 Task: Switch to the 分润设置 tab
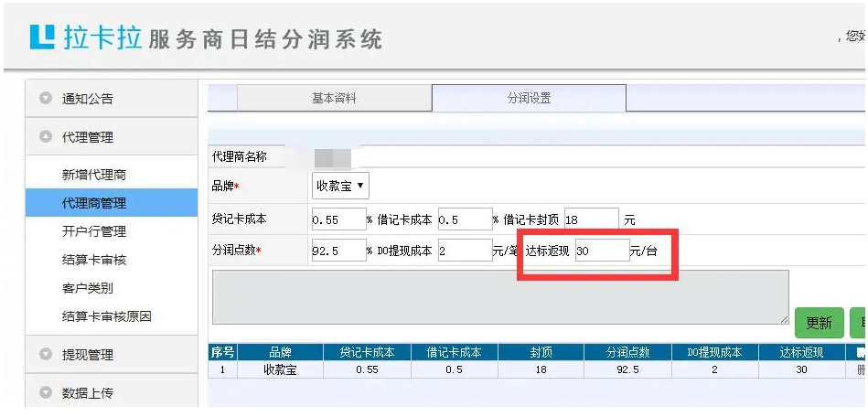click(530, 99)
